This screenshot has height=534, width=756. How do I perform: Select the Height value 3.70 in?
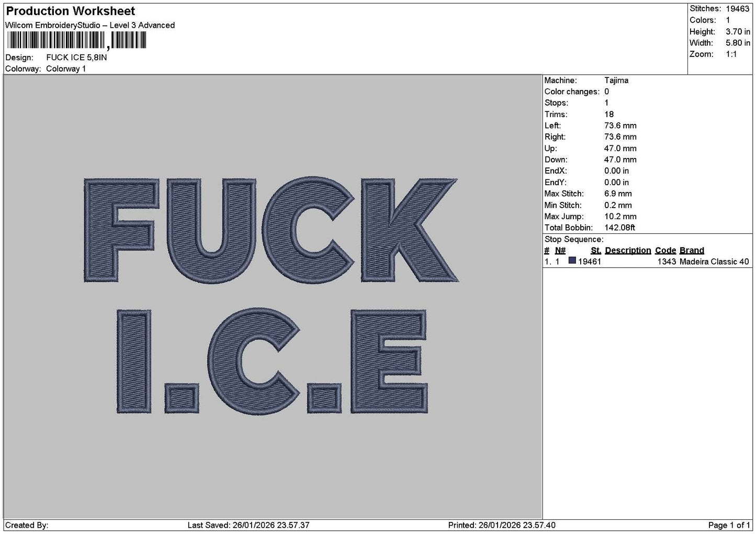tap(738, 32)
